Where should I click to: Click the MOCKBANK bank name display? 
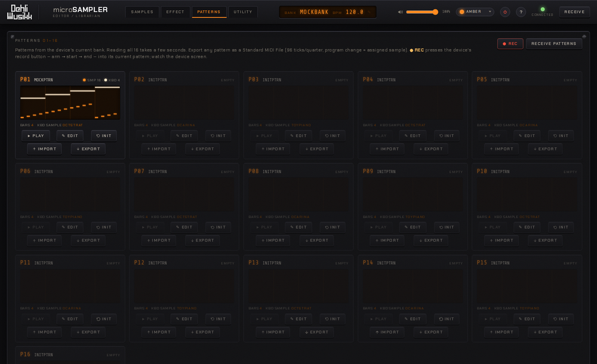[314, 12]
